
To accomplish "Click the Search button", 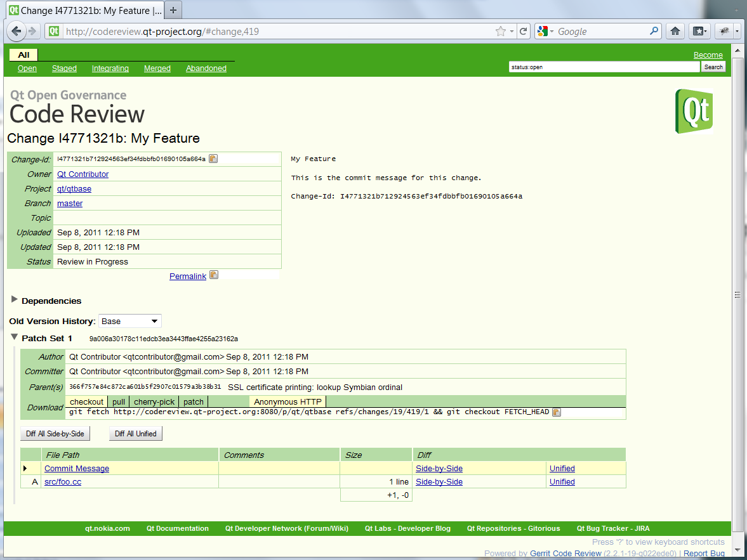I will 713,67.
